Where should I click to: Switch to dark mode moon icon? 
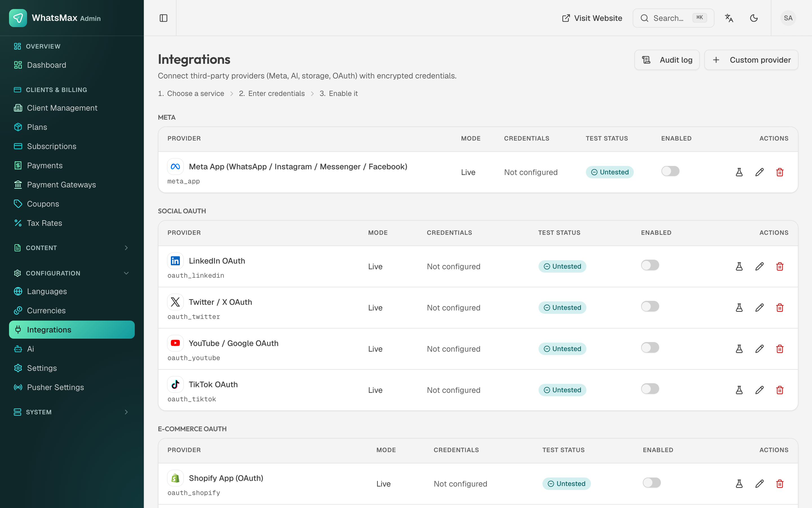(754, 18)
